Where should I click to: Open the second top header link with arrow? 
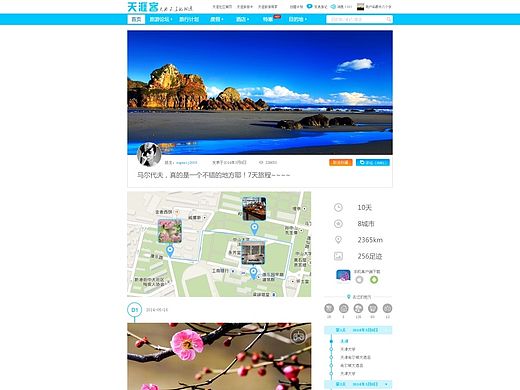[x=245, y=7]
